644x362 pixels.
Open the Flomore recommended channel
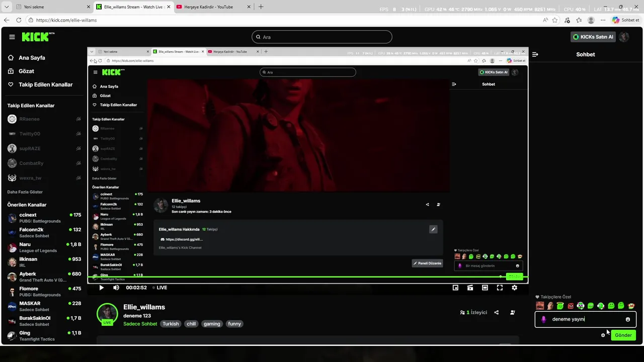(44, 292)
